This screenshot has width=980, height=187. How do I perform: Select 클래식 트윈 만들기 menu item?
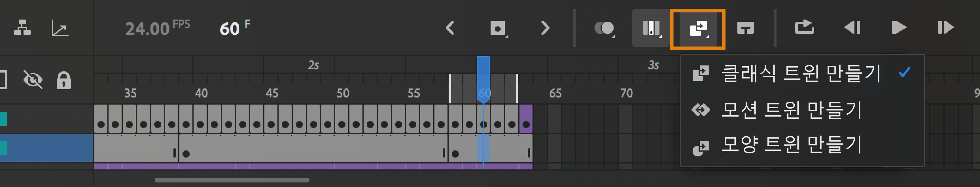pos(801,73)
